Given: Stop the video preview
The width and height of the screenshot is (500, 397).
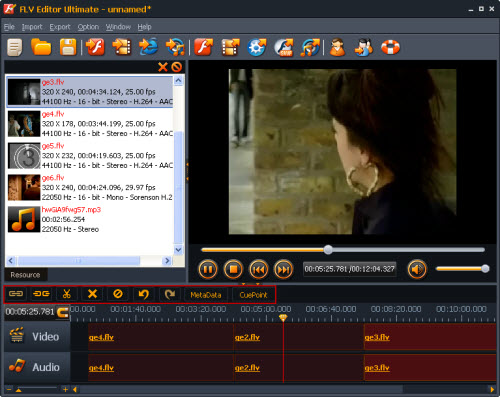Looking at the screenshot, I should click(x=233, y=269).
